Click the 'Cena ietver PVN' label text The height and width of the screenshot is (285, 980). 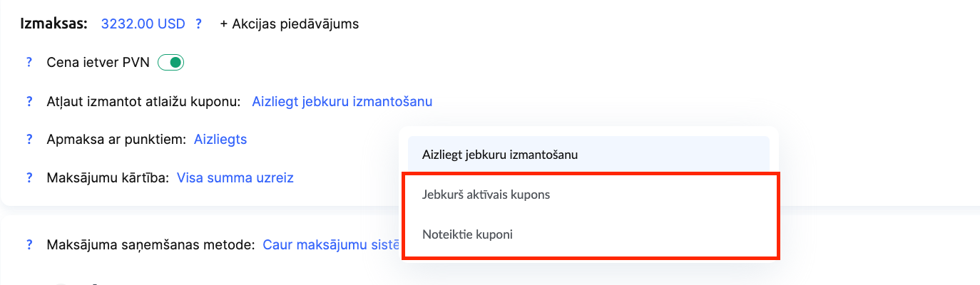coord(98,63)
